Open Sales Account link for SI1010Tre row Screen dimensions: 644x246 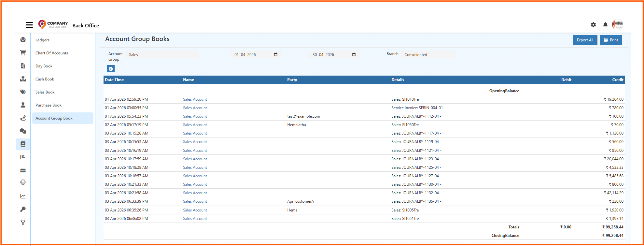click(x=195, y=99)
